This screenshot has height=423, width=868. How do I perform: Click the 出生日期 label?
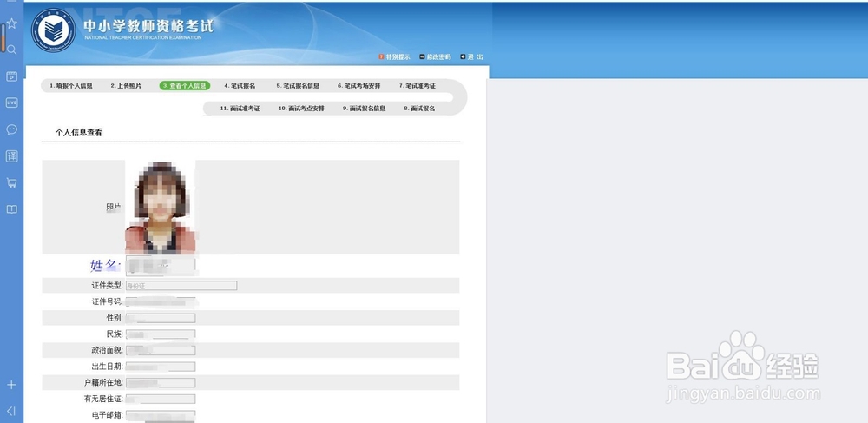pyautogui.click(x=107, y=367)
